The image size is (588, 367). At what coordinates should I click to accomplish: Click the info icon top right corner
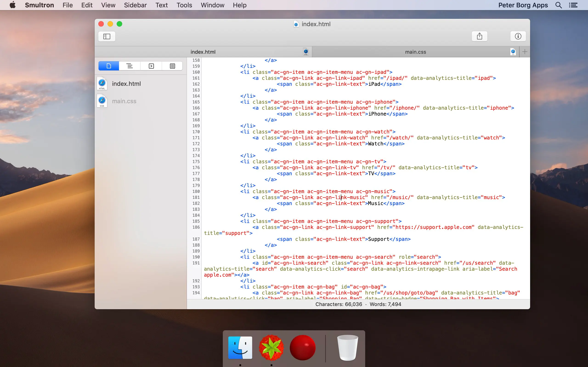point(518,36)
